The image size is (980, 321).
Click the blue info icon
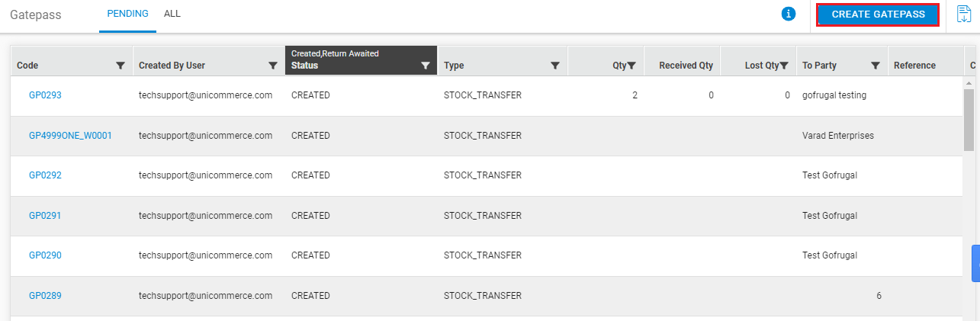click(x=789, y=14)
